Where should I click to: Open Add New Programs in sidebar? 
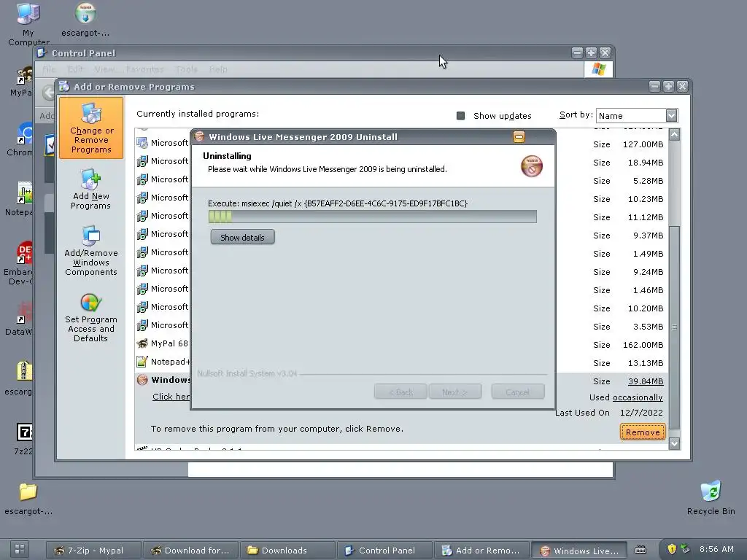(x=90, y=189)
